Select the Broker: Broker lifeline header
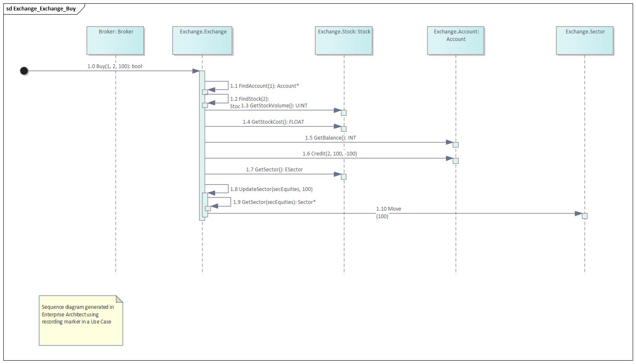Screen dimensions: 636x364 (115, 41)
